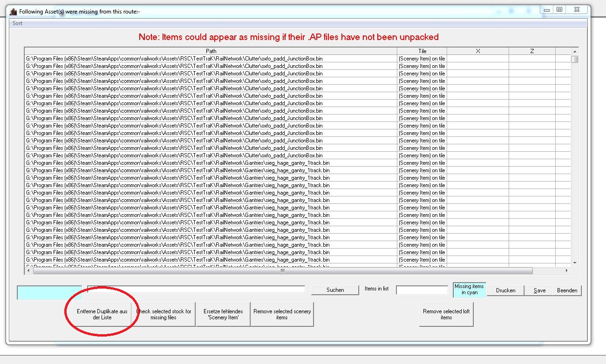This screenshot has width=606, height=364.
Task: Click the vertical scrollbar thumb of the list
Action: 575,59
